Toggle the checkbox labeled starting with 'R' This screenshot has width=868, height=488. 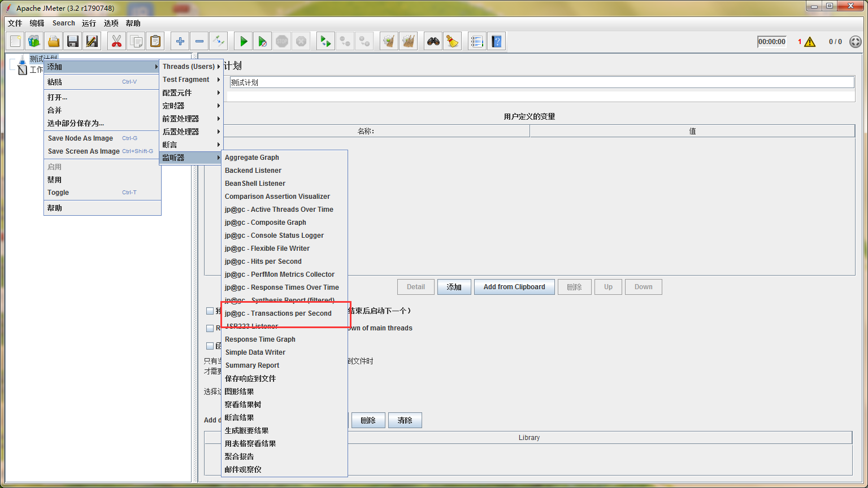(210, 328)
